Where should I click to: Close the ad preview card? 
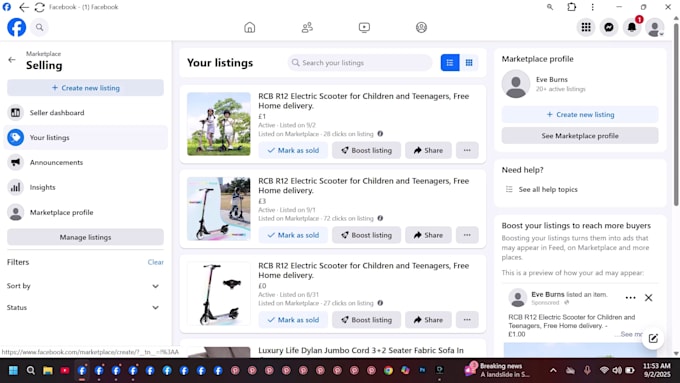pos(648,298)
